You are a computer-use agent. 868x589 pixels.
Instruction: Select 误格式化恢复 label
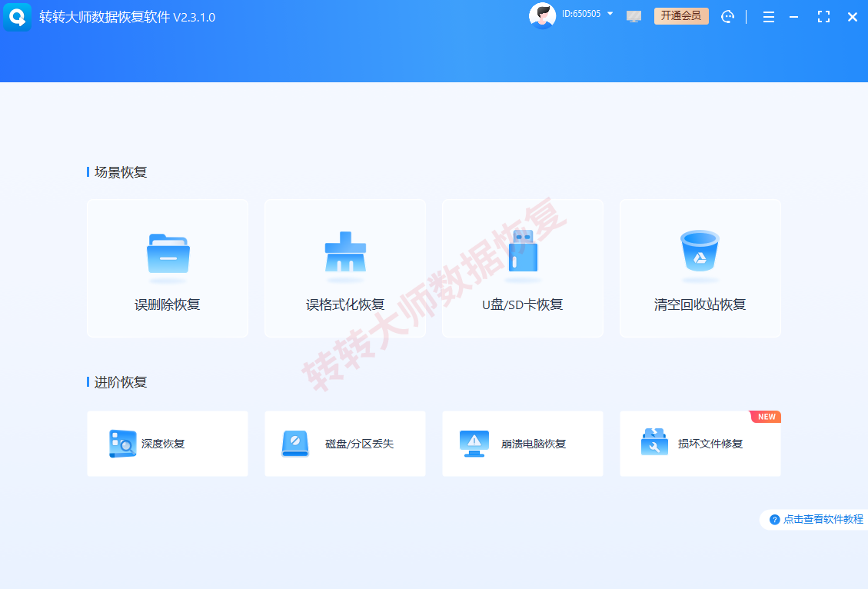click(345, 304)
